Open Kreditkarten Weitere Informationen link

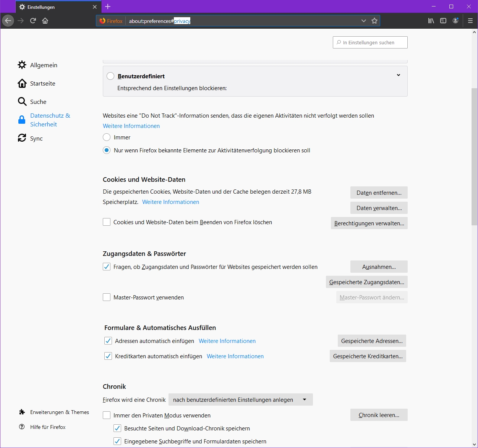coord(235,356)
